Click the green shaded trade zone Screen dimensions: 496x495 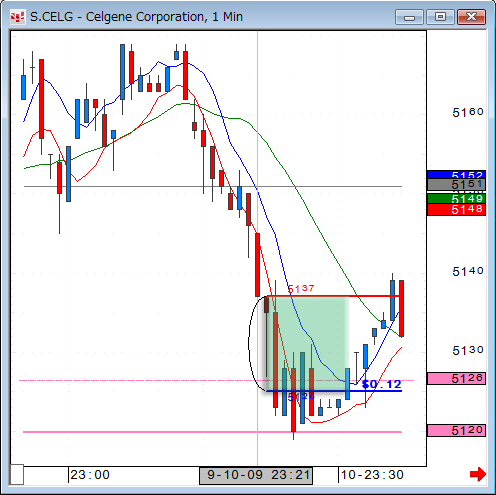(307, 343)
